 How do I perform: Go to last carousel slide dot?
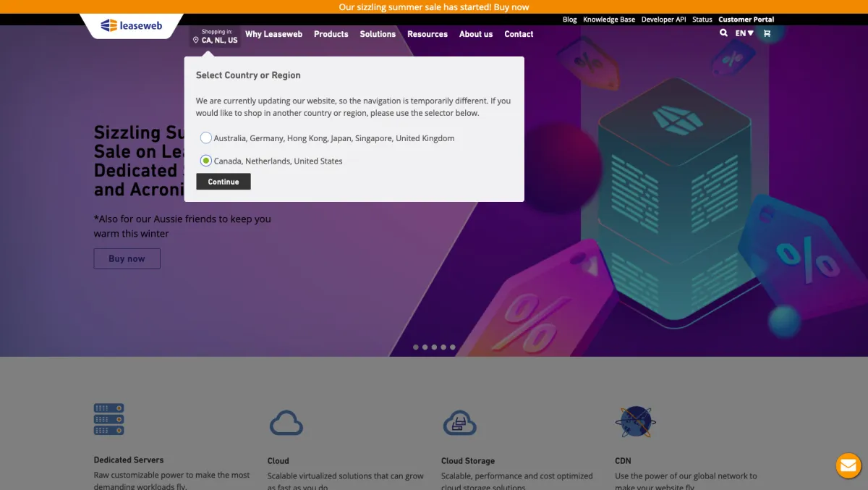coord(453,347)
